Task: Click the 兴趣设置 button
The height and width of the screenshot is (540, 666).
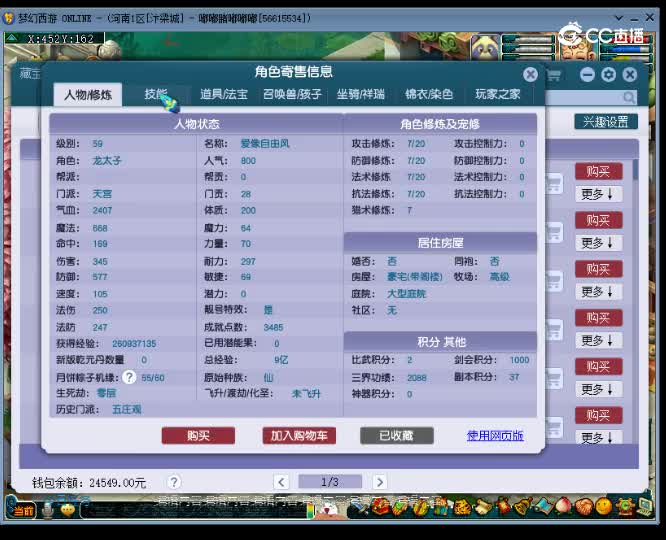Action: [606, 122]
